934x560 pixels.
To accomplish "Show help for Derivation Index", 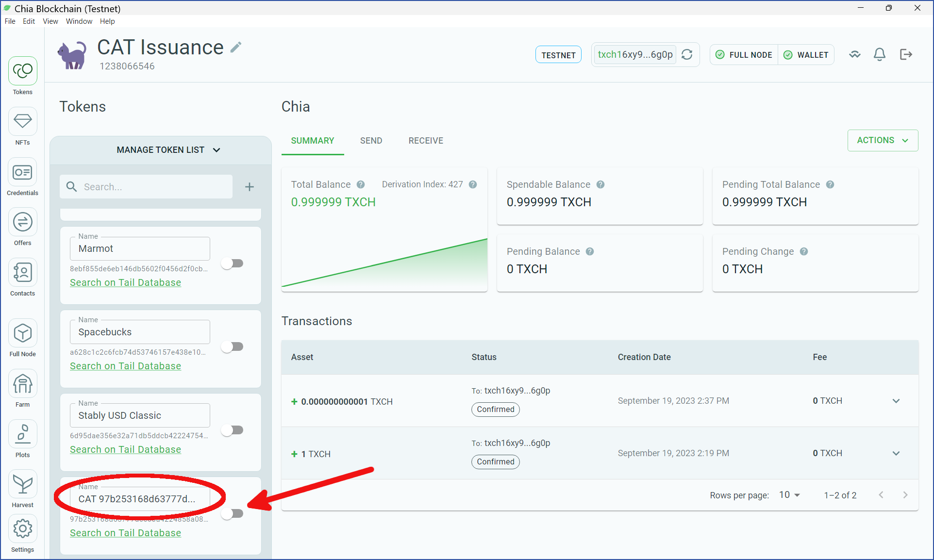I will point(473,184).
